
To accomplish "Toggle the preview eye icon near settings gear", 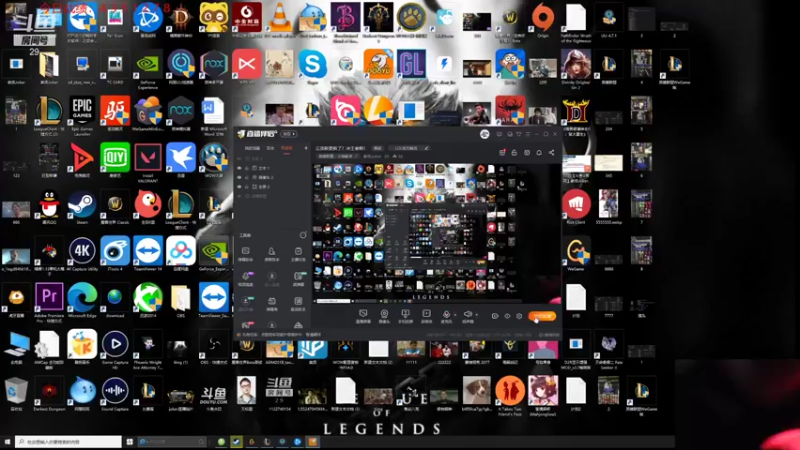I will coord(507,316).
